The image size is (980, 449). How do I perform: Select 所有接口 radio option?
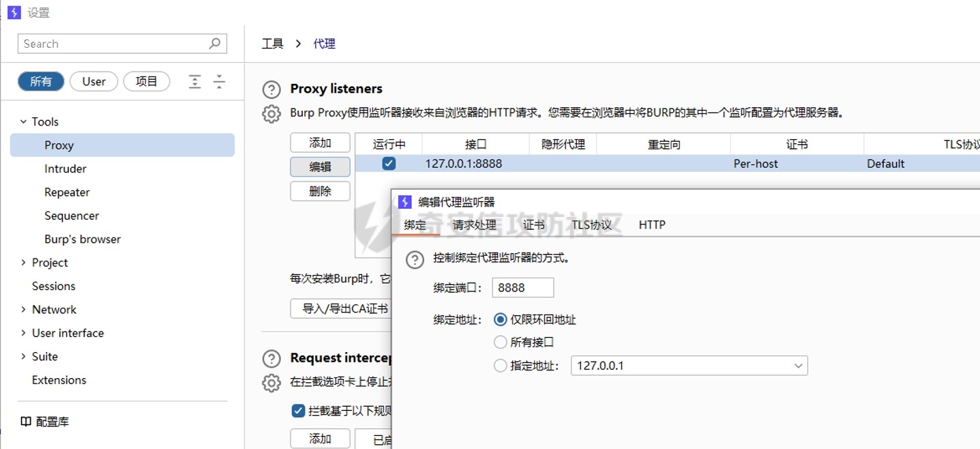pyautogui.click(x=501, y=343)
